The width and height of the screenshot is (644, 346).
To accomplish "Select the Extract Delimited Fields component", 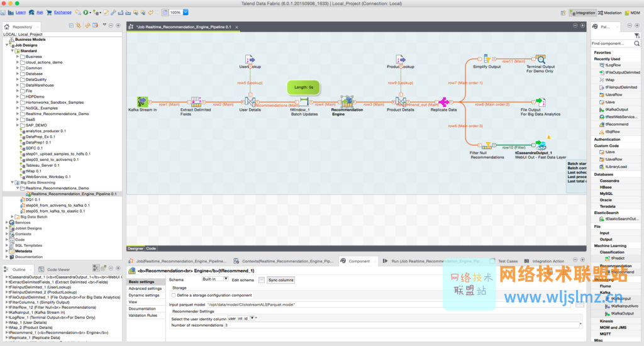I will [196, 101].
